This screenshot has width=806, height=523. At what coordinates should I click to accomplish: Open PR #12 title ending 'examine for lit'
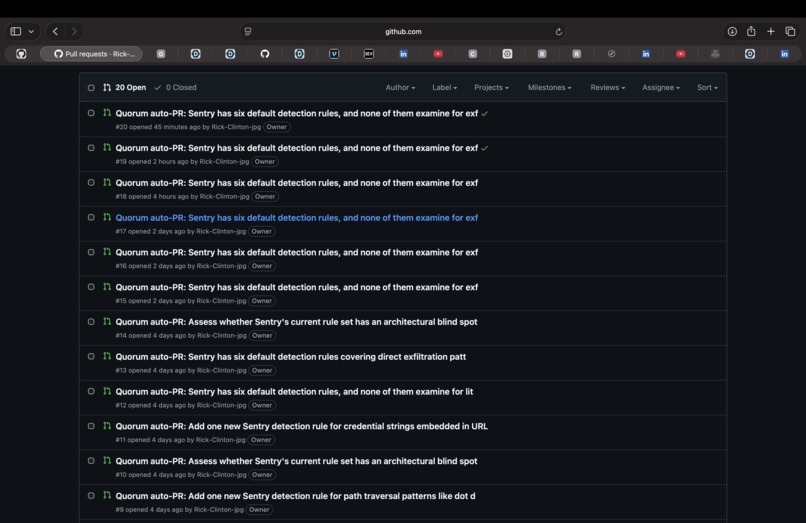[294, 391]
